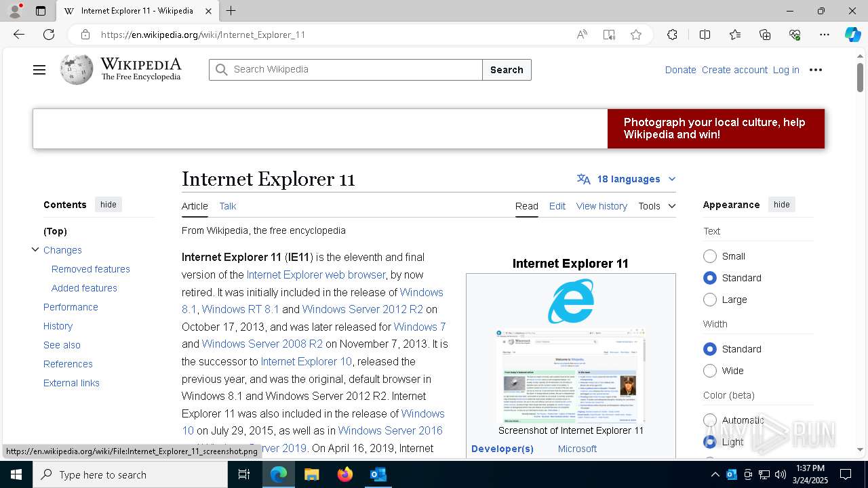The height and width of the screenshot is (488, 868).
Task: Select Standard text size
Action: 710,278
